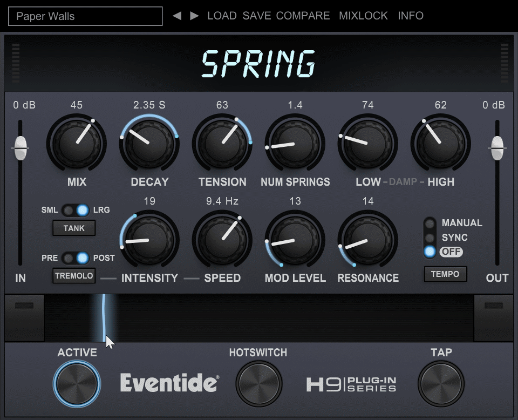Toggle the SML/LRG tank size switch
This screenshot has height=420, width=518.
point(75,210)
